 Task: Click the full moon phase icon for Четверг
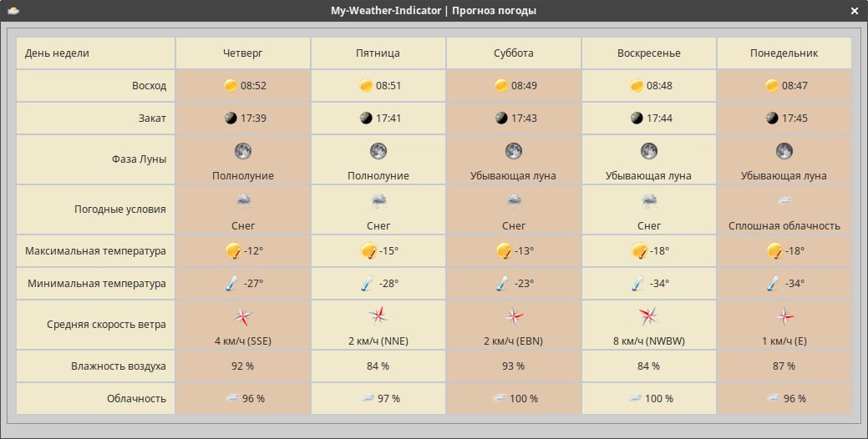(x=243, y=150)
